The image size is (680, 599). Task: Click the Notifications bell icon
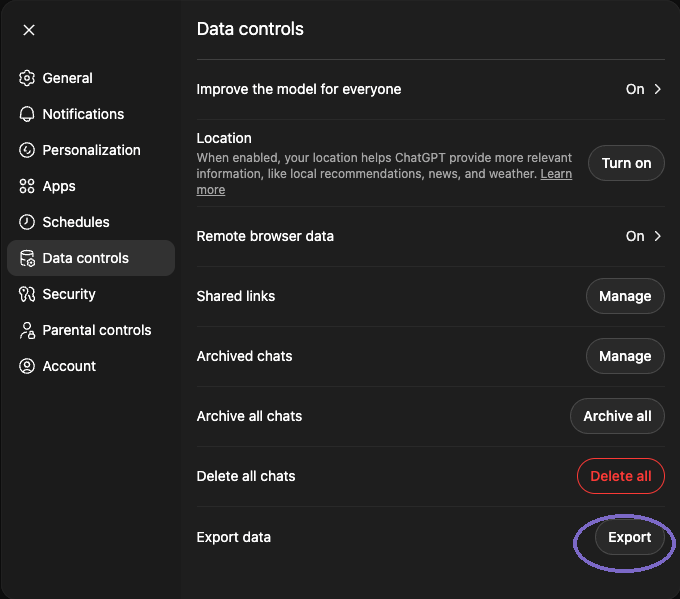tap(27, 114)
